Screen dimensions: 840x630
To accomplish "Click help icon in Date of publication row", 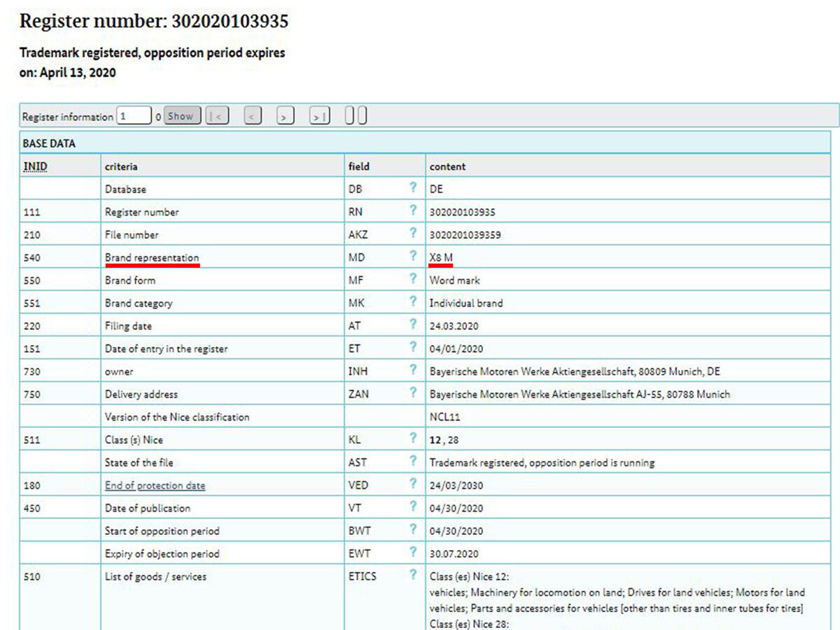I will tap(413, 507).
